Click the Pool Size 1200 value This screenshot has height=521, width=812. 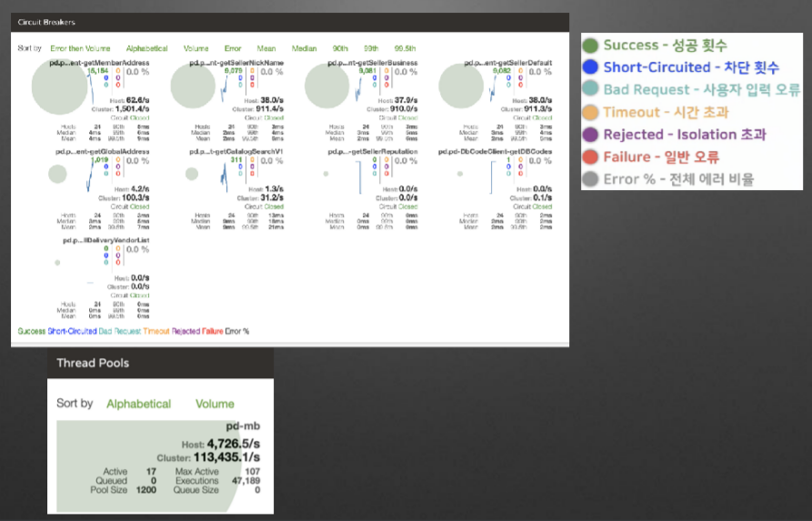(146, 490)
